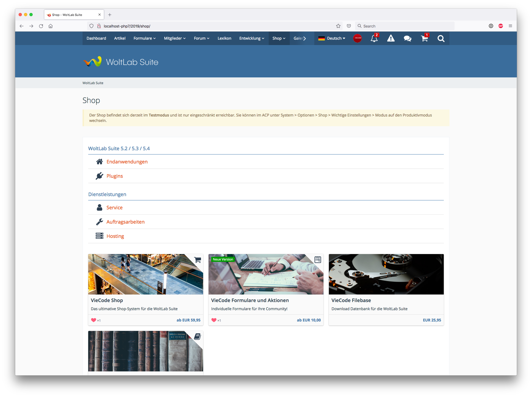Open the Lexikon menu item
This screenshot has width=532, height=397.
coord(224,38)
